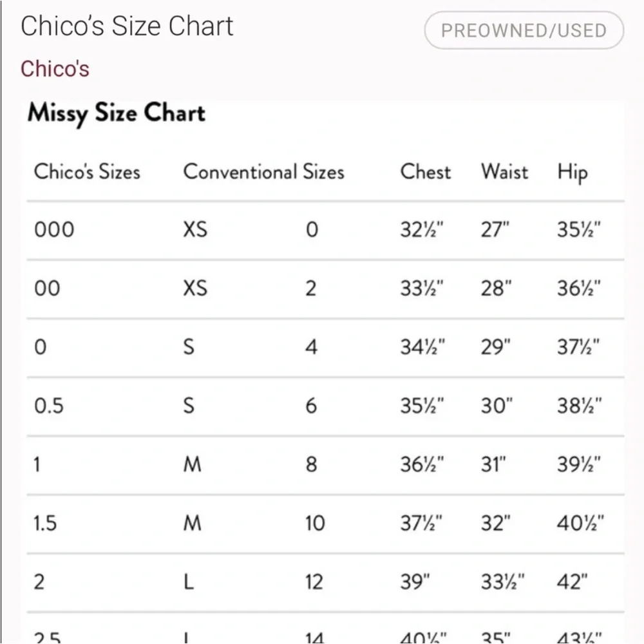Click the Waist column header
The width and height of the screenshot is (644, 644).
pos(504,172)
